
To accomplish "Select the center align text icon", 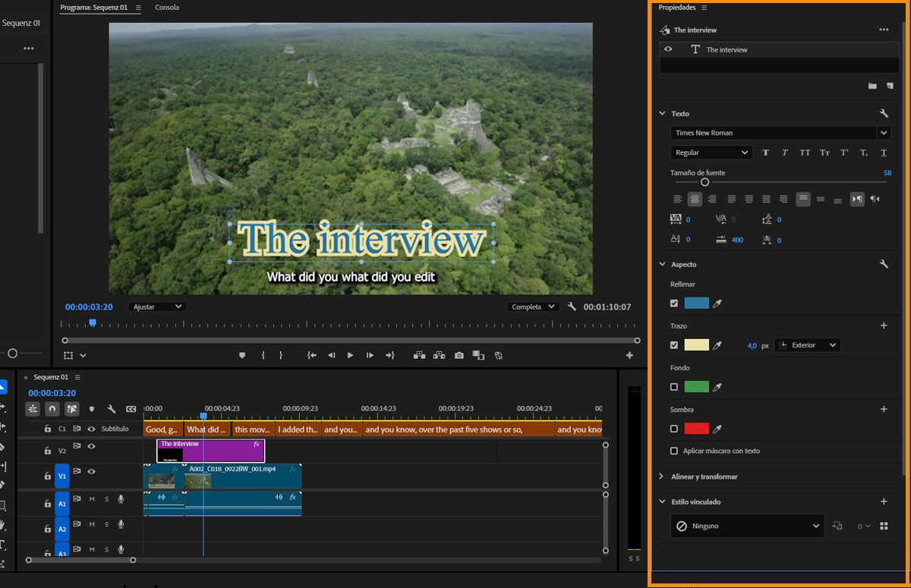I will coord(695,200).
